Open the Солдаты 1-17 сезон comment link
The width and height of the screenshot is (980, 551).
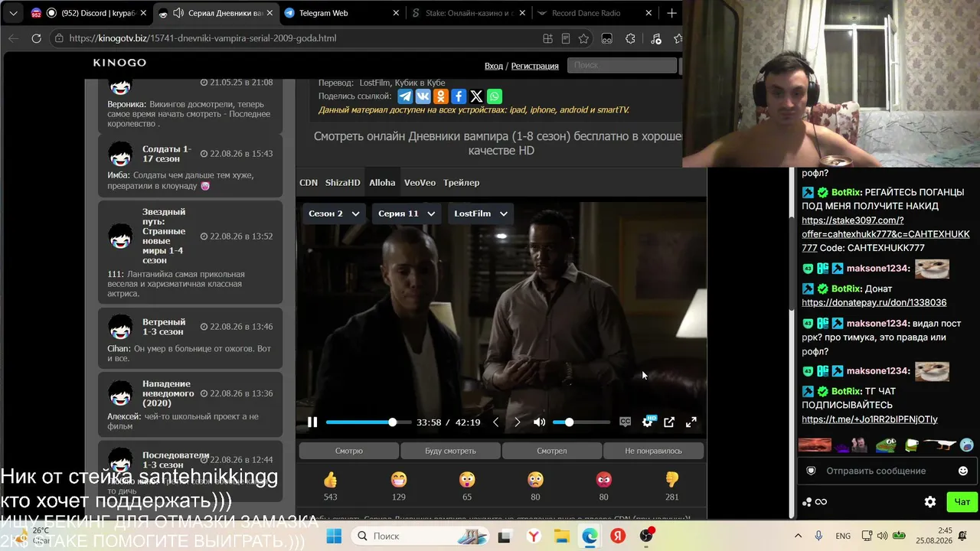(x=167, y=154)
